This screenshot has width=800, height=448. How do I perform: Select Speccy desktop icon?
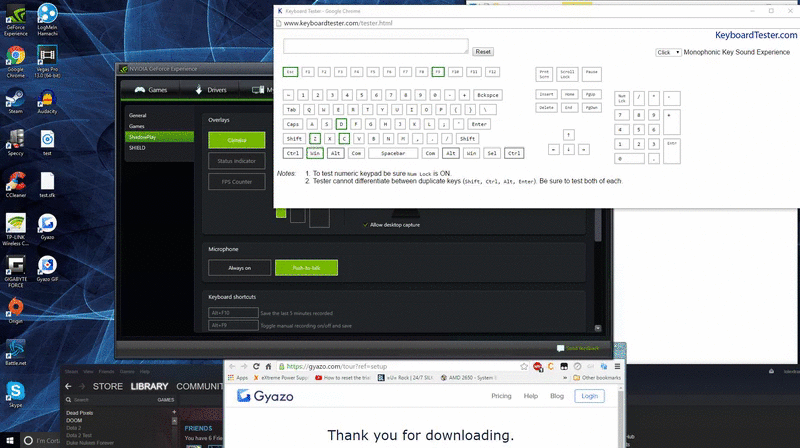click(x=15, y=143)
